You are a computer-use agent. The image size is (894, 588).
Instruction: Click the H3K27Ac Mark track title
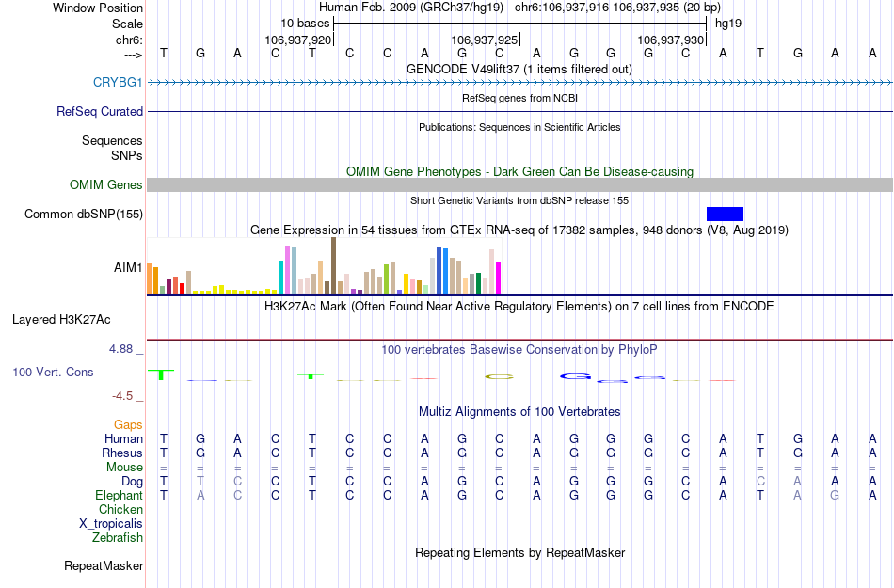[519, 306]
